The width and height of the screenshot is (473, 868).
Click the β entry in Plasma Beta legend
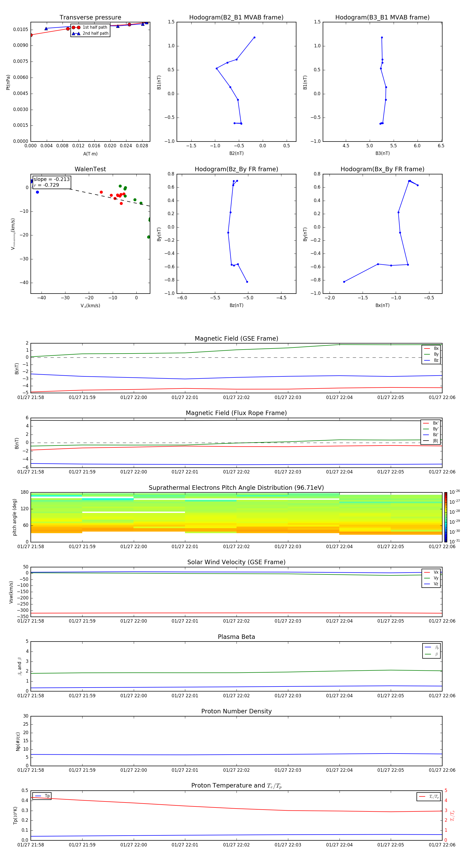[x=431, y=654]
